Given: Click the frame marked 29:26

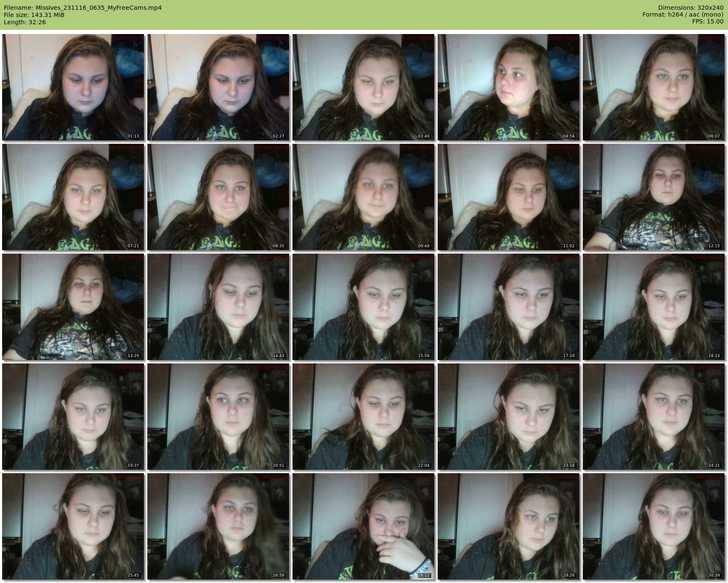Looking at the screenshot, I should [509, 526].
